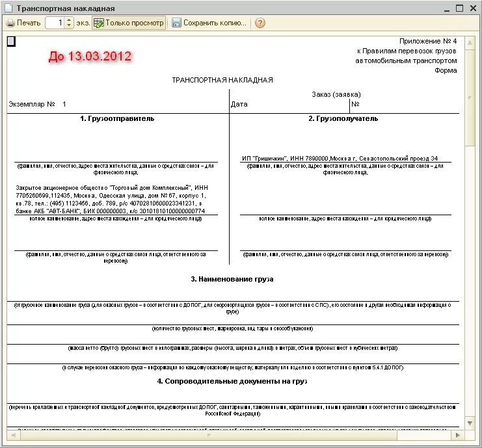This screenshot has width=482, height=448.
Task: Click the № cell next to Дата
Action: pos(355,104)
